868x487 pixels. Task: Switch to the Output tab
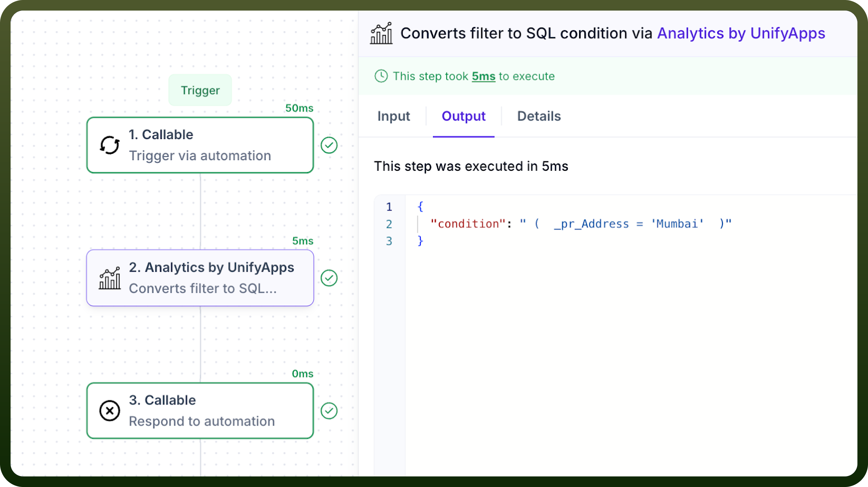pyautogui.click(x=464, y=116)
